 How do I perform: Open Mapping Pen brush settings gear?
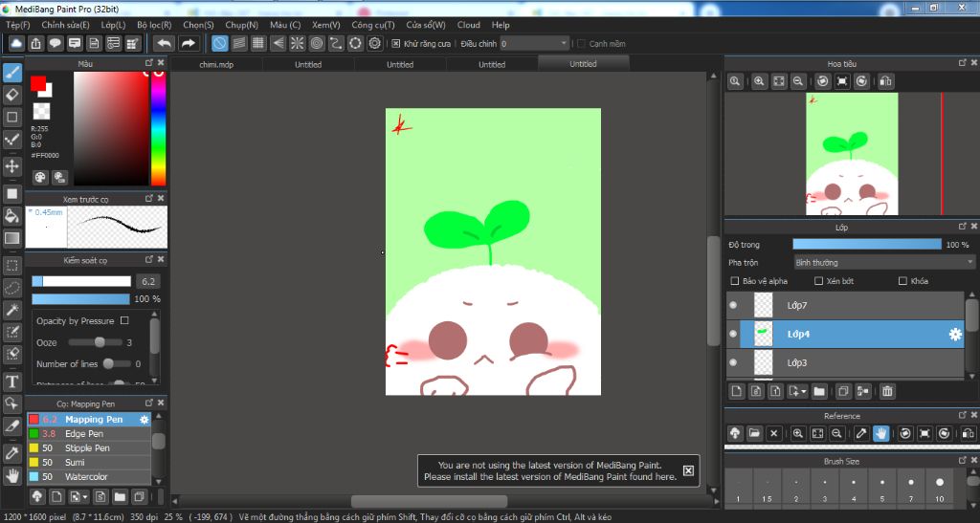[x=144, y=420]
